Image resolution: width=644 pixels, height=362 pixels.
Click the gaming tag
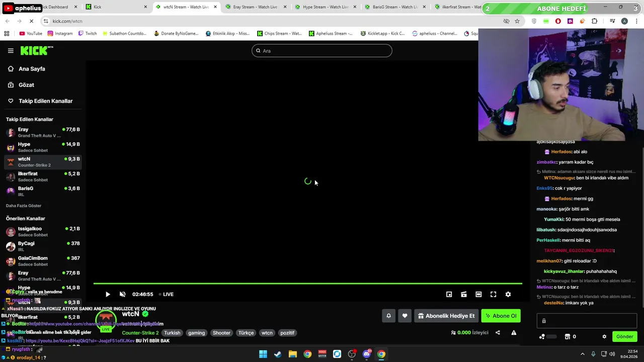(196, 333)
